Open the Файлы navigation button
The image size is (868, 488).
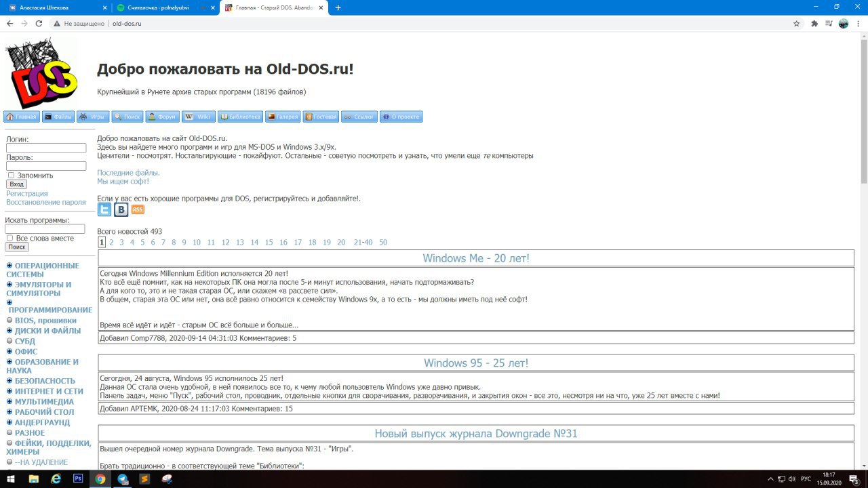[x=58, y=117]
